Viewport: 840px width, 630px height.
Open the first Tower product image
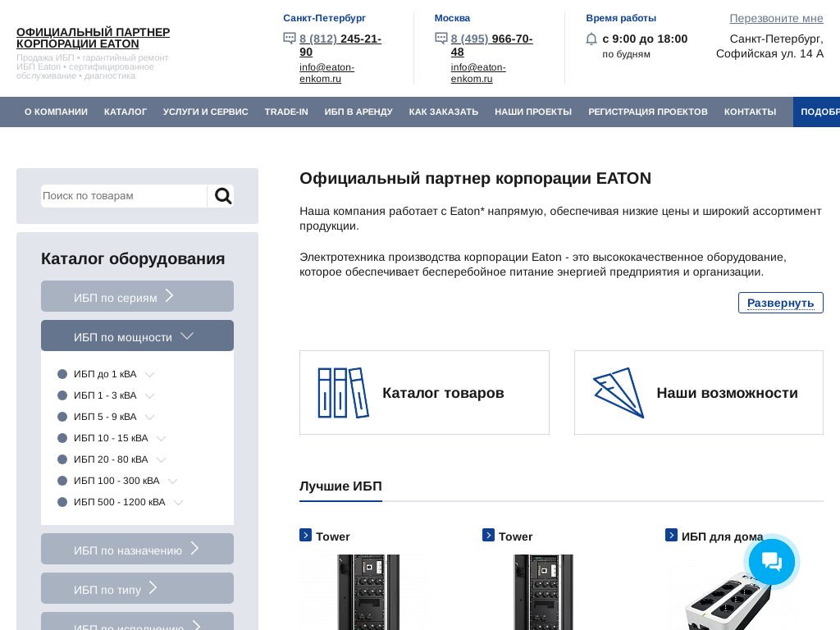[368, 592]
